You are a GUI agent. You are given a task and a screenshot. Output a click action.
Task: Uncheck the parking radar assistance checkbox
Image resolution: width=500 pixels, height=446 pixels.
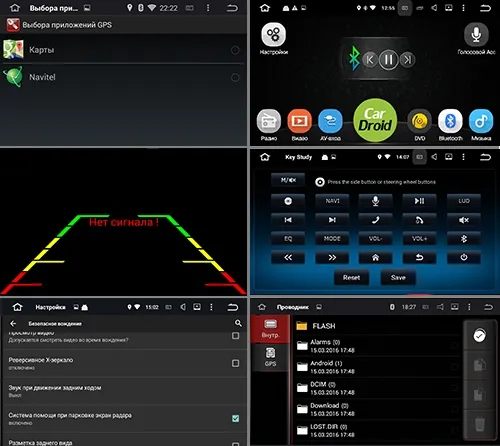(x=235, y=418)
